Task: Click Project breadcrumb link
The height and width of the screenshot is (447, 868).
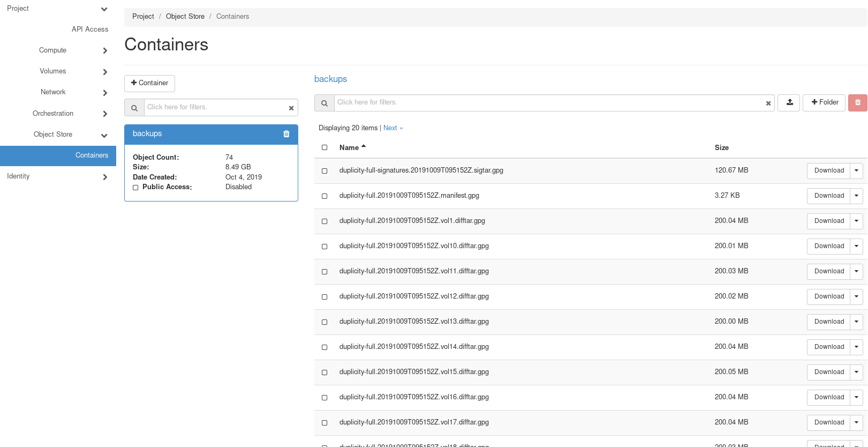Action: click(143, 17)
